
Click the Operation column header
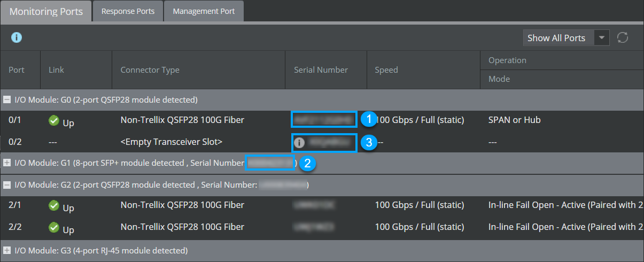[507, 60]
